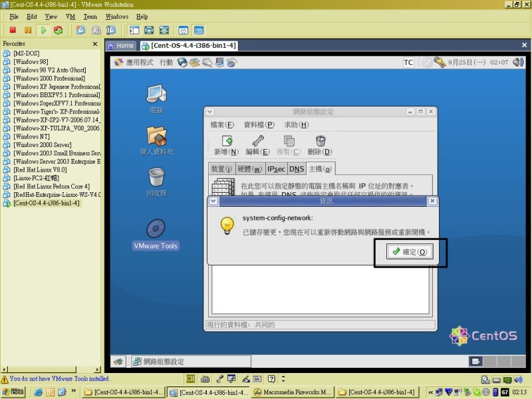Click the Take Snapshot toolbar icon
532x399 pixels.
click(x=80, y=30)
